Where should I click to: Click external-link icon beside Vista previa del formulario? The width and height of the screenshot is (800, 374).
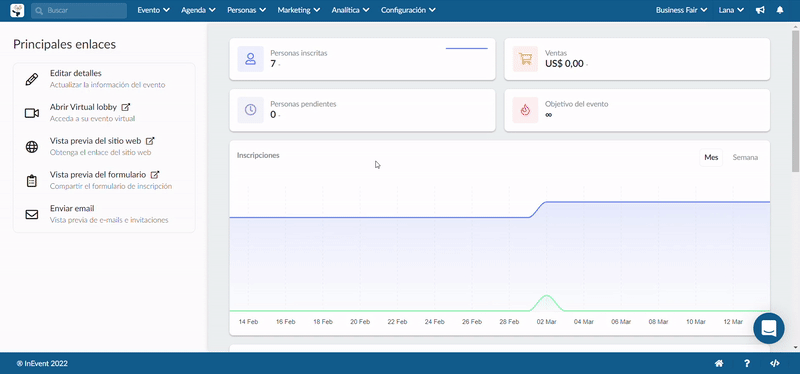pyautogui.click(x=155, y=174)
